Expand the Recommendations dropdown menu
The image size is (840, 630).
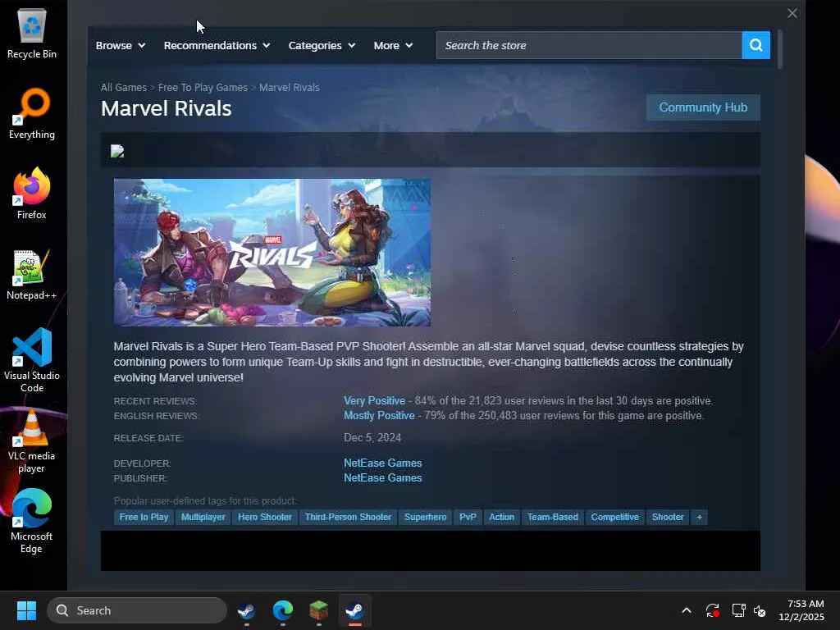[217, 46]
